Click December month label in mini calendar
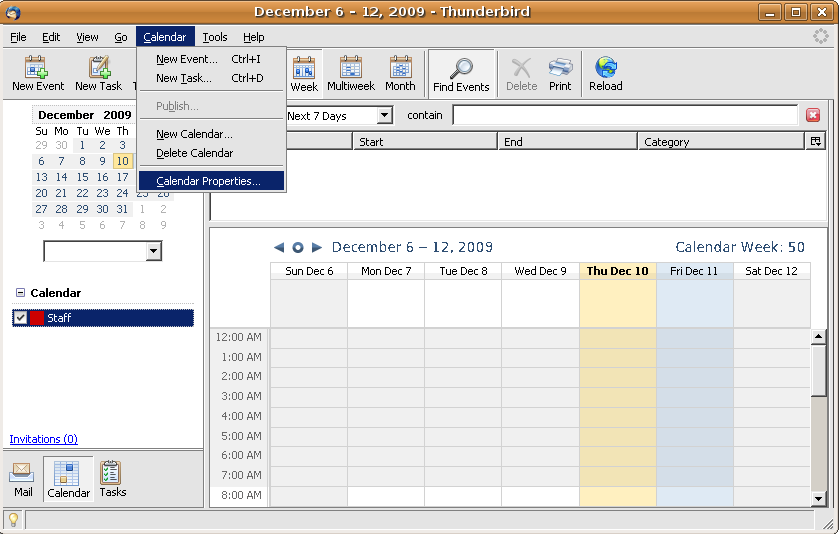Viewport: 839px width, 534px height. (66, 115)
